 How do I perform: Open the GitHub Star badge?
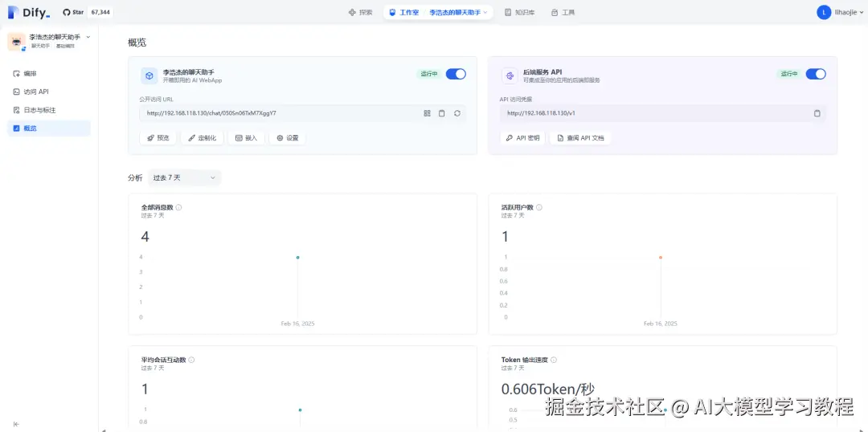[x=88, y=12]
